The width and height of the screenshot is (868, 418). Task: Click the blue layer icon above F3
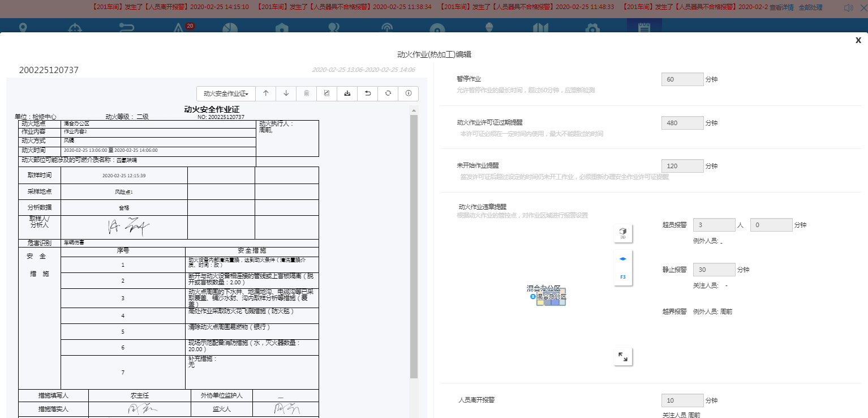623,259
